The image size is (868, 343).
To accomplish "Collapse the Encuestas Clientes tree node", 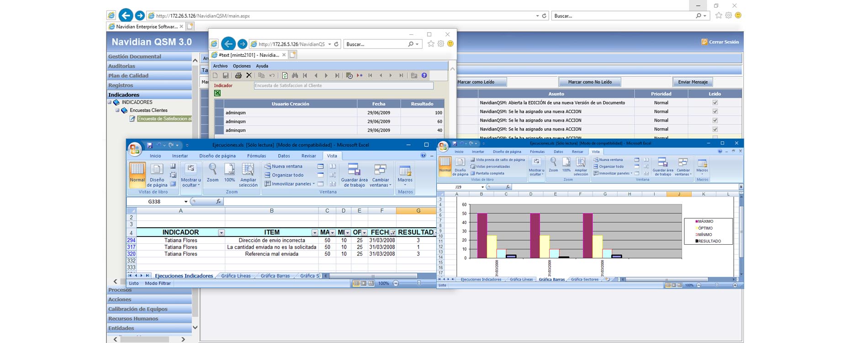I will coord(117,110).
